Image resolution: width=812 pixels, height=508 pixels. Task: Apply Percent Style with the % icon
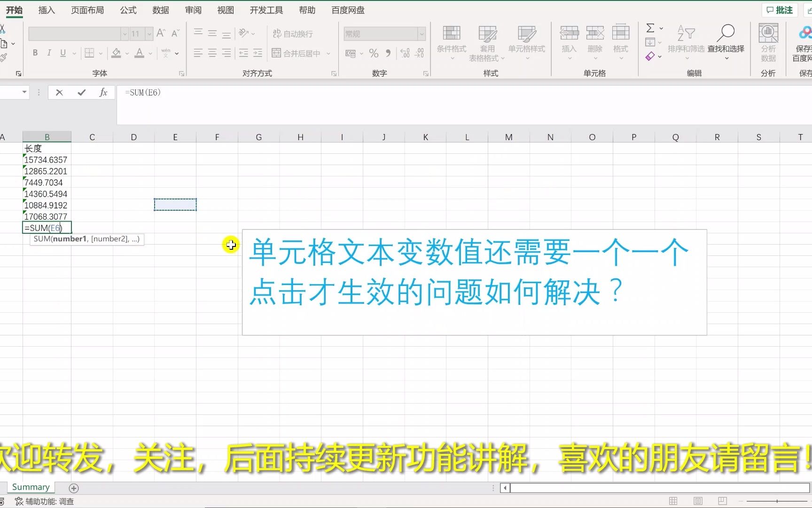point(374,53)
